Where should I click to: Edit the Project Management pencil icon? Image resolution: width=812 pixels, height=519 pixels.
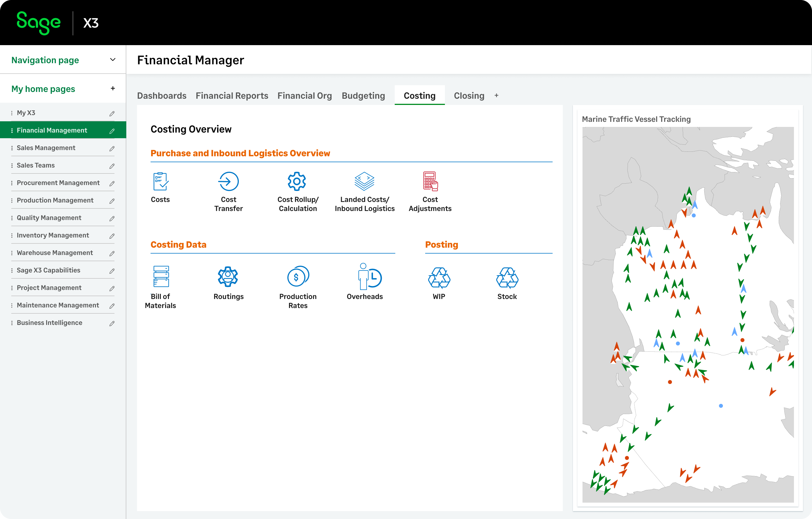point(112,288)
